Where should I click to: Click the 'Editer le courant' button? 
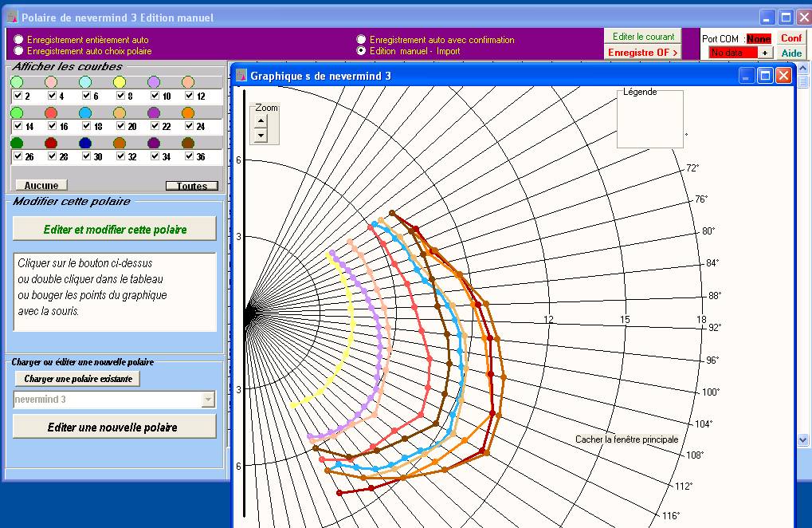coord(642,36)
